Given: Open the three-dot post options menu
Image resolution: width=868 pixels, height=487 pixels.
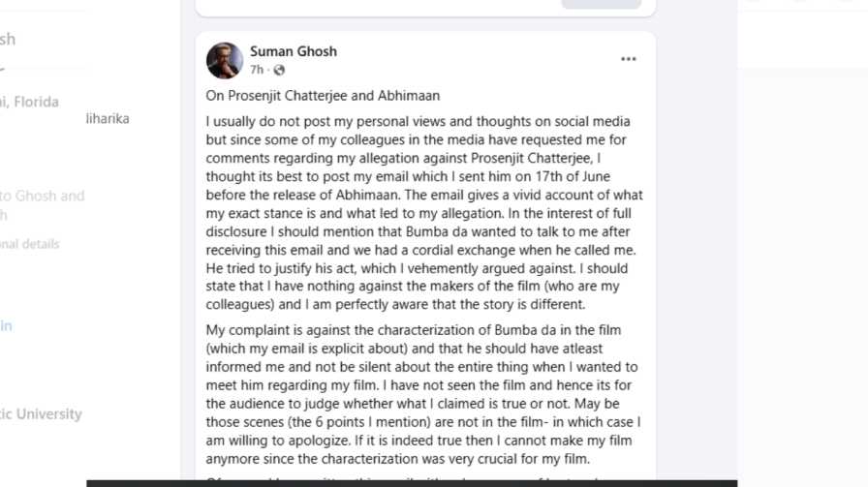Looking at the screenshot, I should [x=629, y=59].
